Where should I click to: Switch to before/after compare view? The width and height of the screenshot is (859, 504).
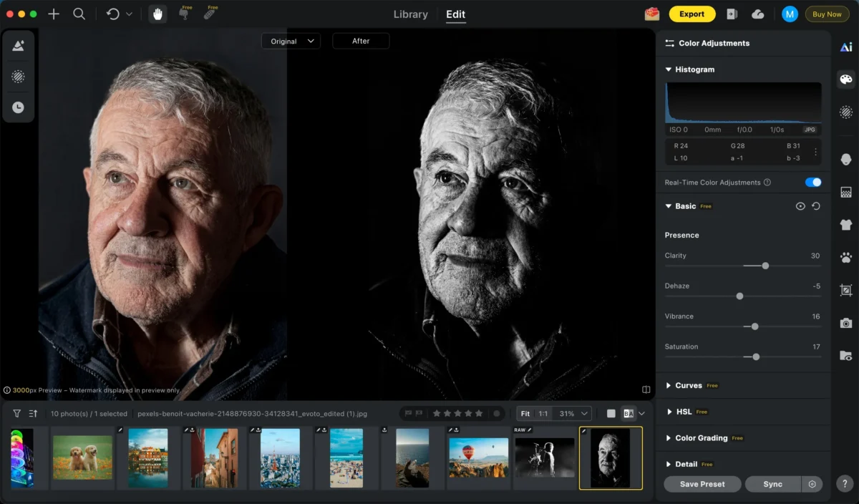pyautogui.click(x=629, y=414)
